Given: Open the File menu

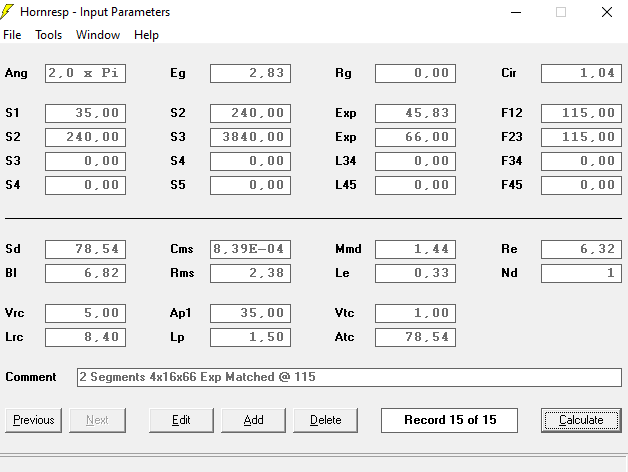Looking at the screenshot, I should pyautogui.click(x=12, y=35).
